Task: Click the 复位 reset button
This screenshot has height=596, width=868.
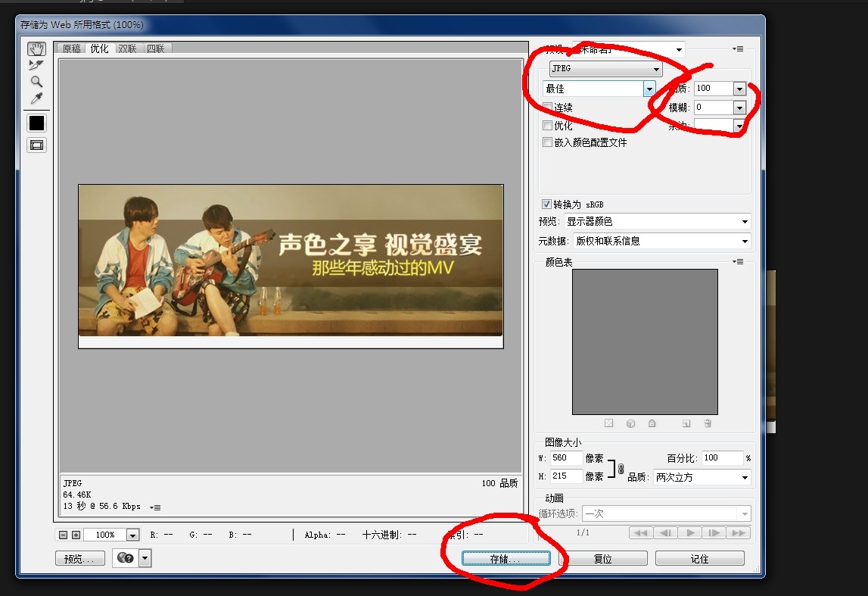Action: pyautogui.click(x=603, y=559)
